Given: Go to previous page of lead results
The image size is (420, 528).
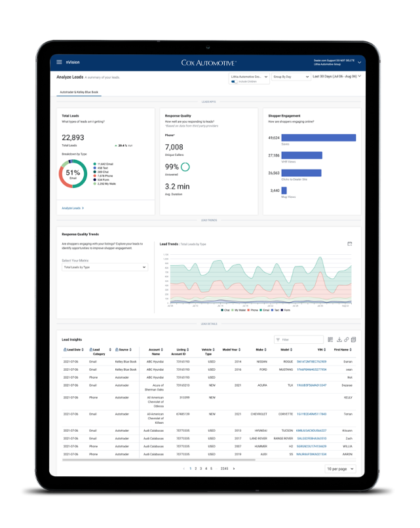Looking at the screenshot, I should tap(183, 468).
